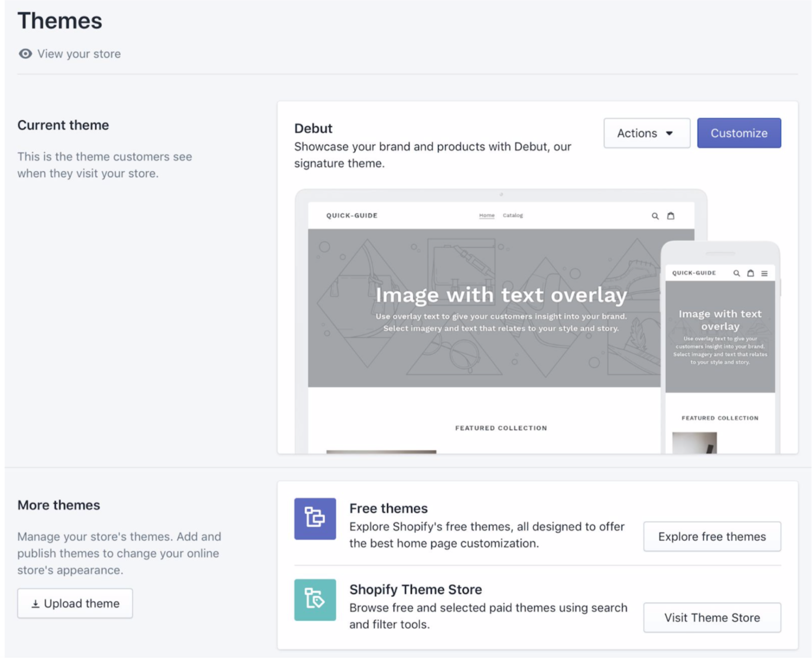The image size is (812, 658).
Task: Click the search icon in the mobile preview
Action: pyautogui.click(x=737, y=273)
